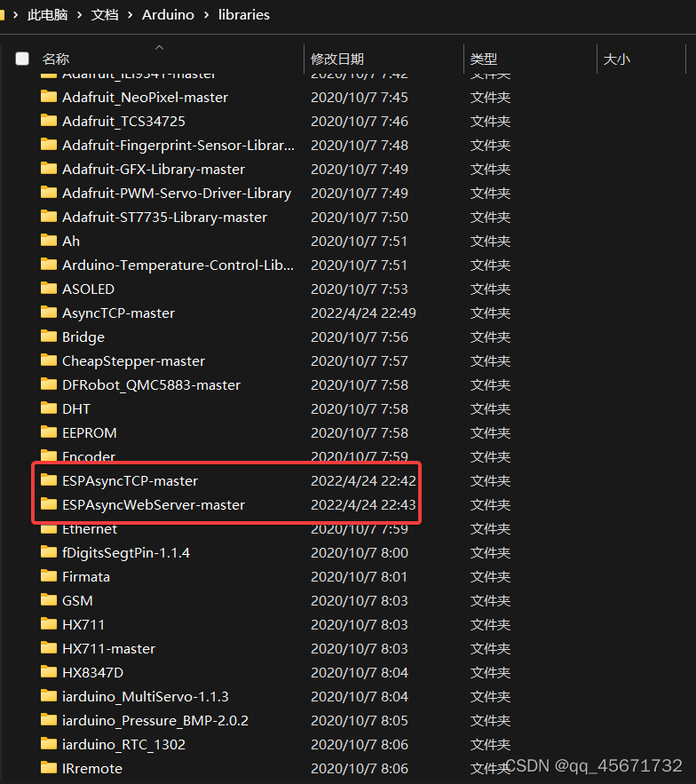The image size is (696, 784).
Task: Click the date 2022/4/24 22:42
Action: point(363,481)
